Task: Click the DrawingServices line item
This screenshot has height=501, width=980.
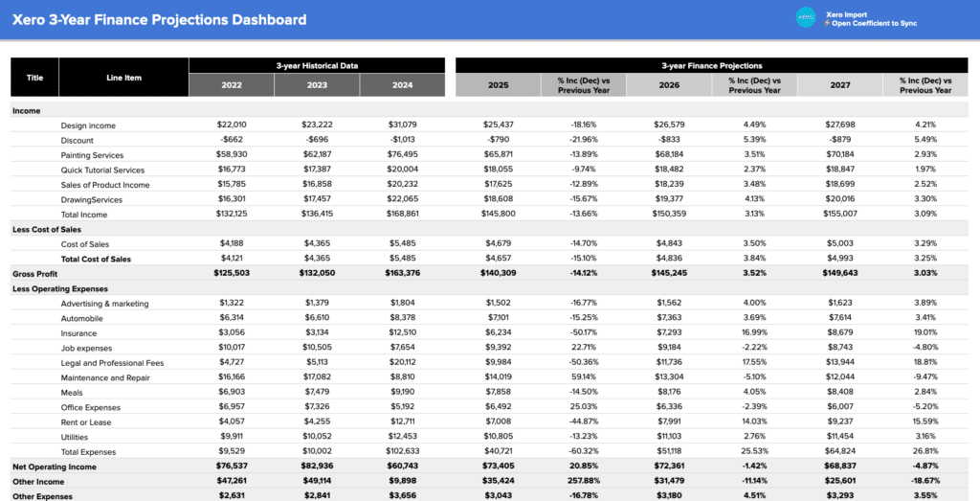Action: 92,200
